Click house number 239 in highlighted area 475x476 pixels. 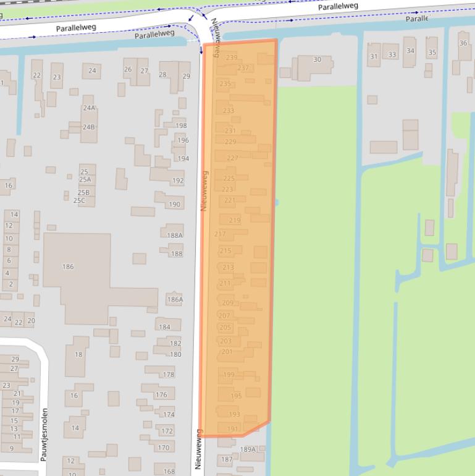[232, 57]
